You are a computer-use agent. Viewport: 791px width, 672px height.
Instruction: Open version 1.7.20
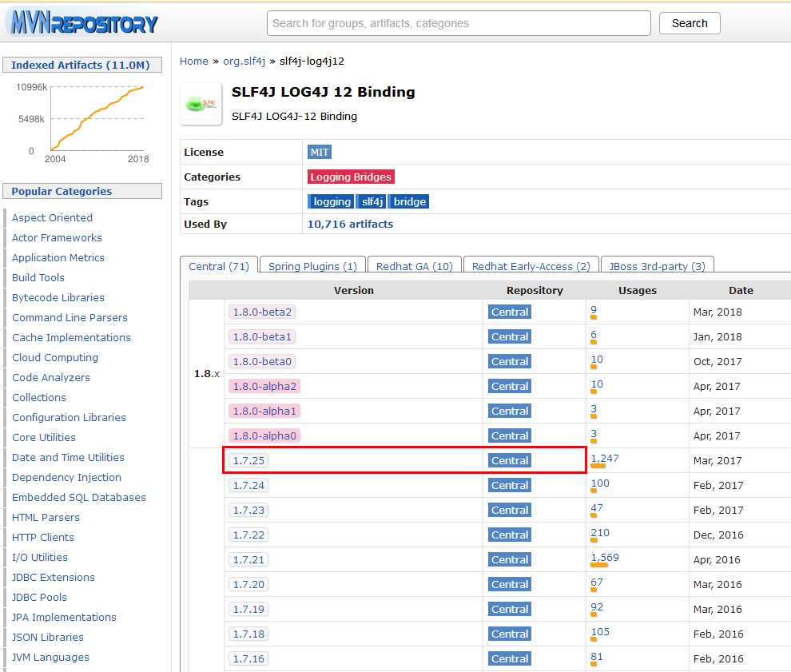(248, 584)
